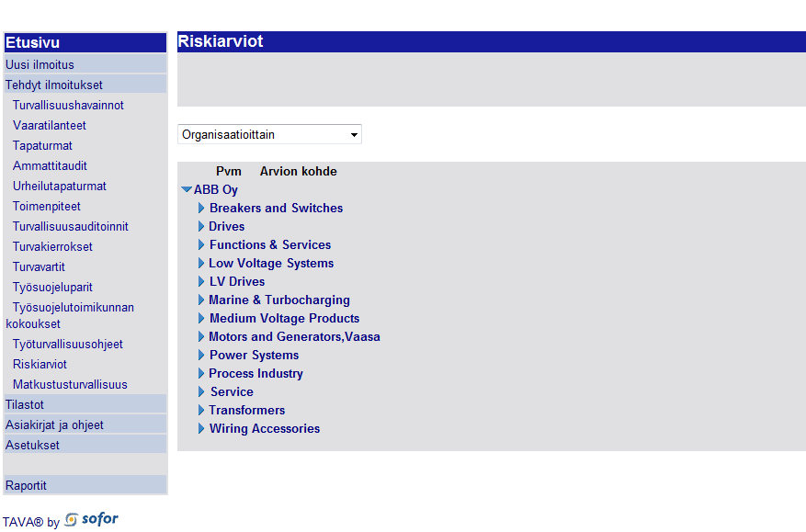
Task: Expand the LV Drives arrow
Action: coord(201,282)
